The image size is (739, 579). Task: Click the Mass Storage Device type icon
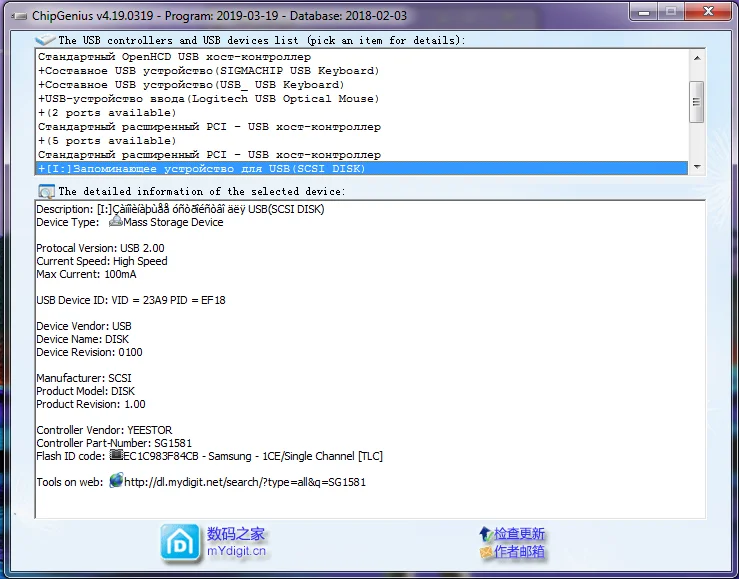(115, 221)
